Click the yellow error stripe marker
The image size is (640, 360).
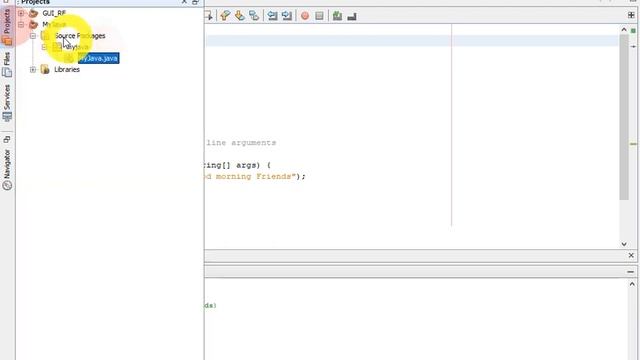click(x=633, y=144)
